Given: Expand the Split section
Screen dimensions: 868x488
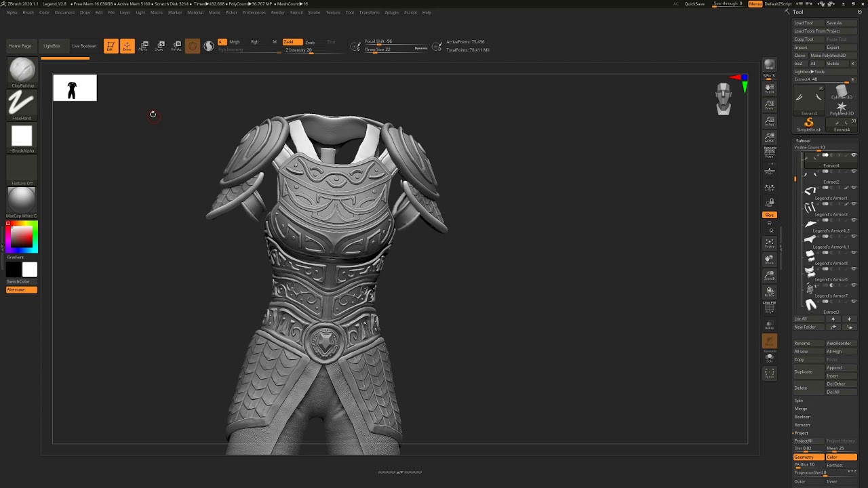Looking at the screenshot, I should tap(799, 401).
